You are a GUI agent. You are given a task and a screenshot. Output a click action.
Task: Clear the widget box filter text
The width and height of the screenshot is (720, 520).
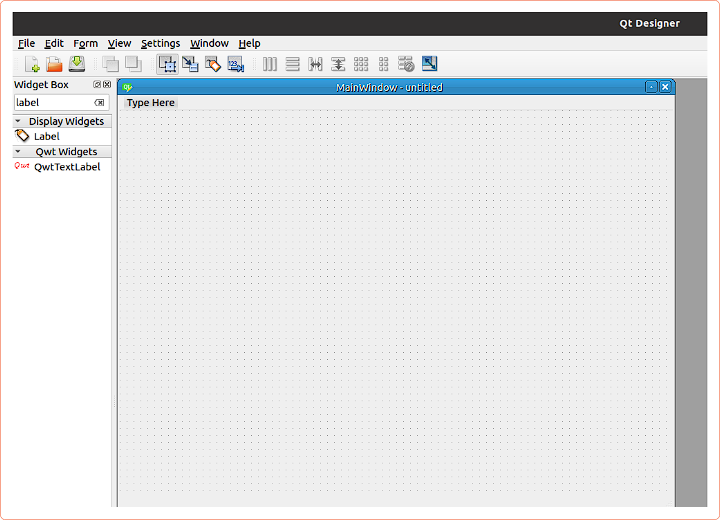click(99, 102)
